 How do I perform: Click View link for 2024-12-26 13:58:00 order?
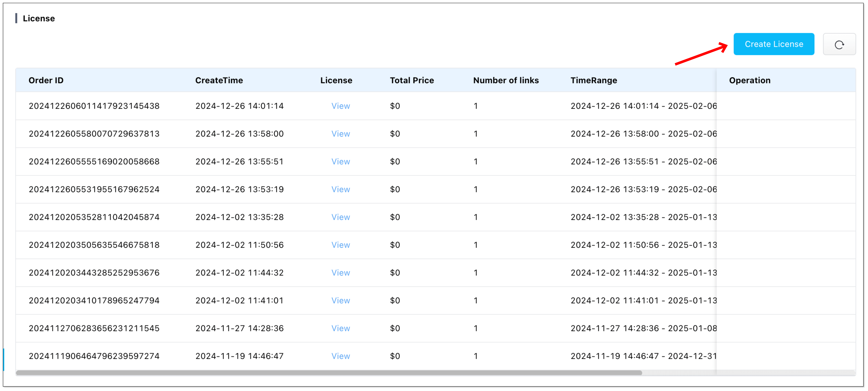340,134
